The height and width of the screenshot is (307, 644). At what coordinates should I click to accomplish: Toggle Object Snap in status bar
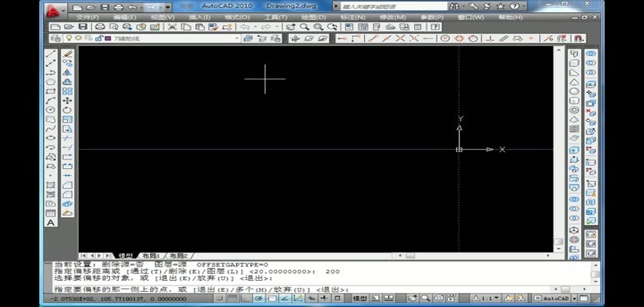272,299
